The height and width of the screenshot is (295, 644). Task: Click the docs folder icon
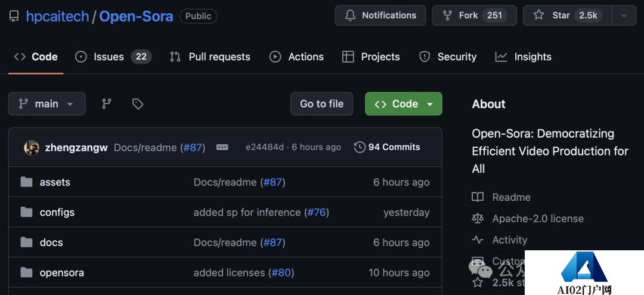tap(26, 242)
